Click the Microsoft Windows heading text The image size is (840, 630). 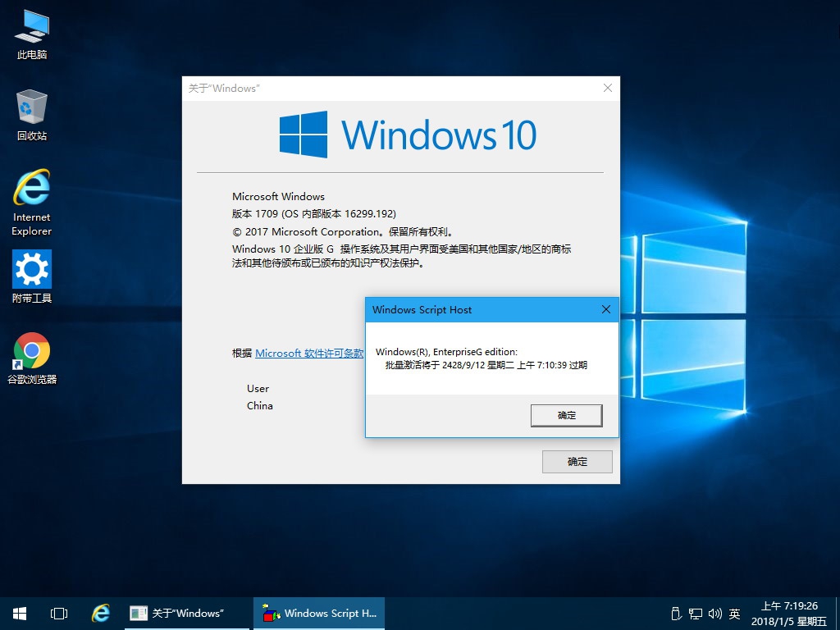click(278, 197)
